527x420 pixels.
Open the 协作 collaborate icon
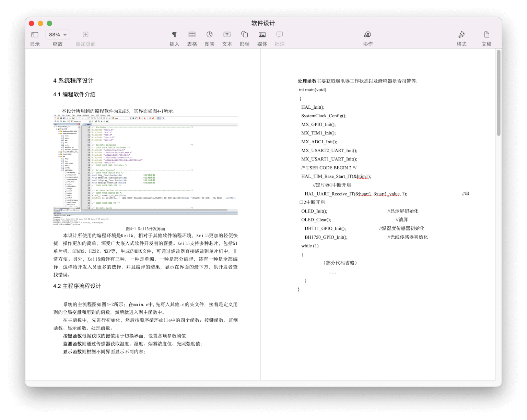[x=367, y=35]
